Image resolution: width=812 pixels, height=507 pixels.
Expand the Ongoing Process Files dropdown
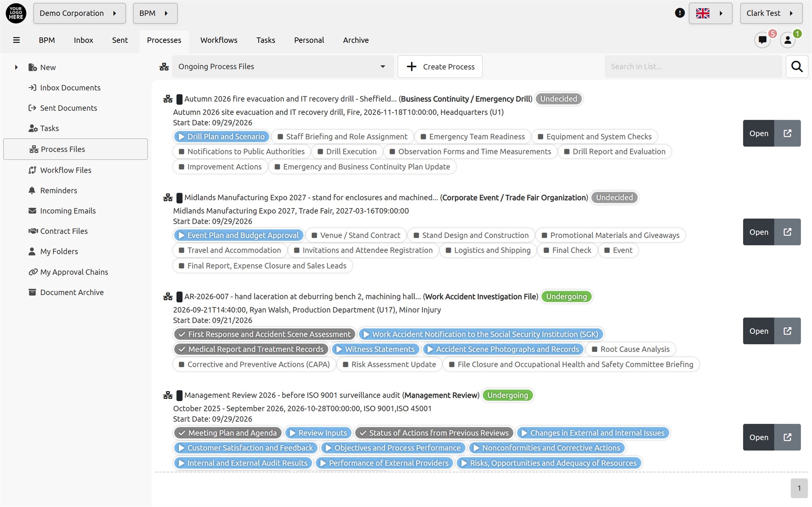coord(283,66)
